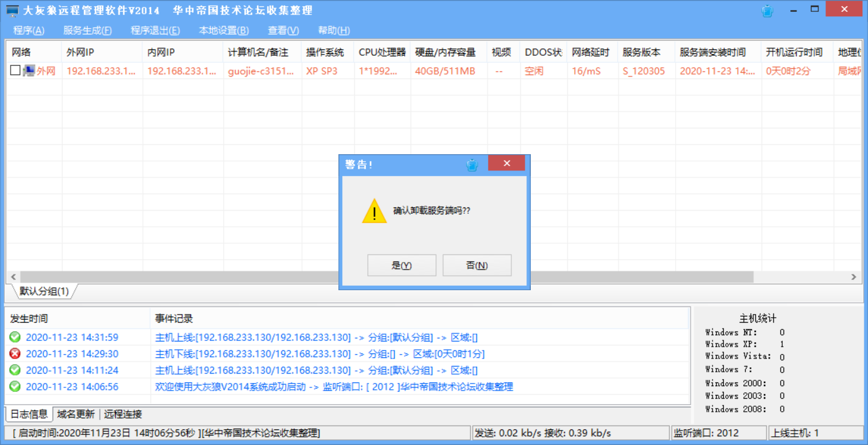Select the 默认分组(1) group tab
The width and height of the screenshot is (868, 445).
44,291
